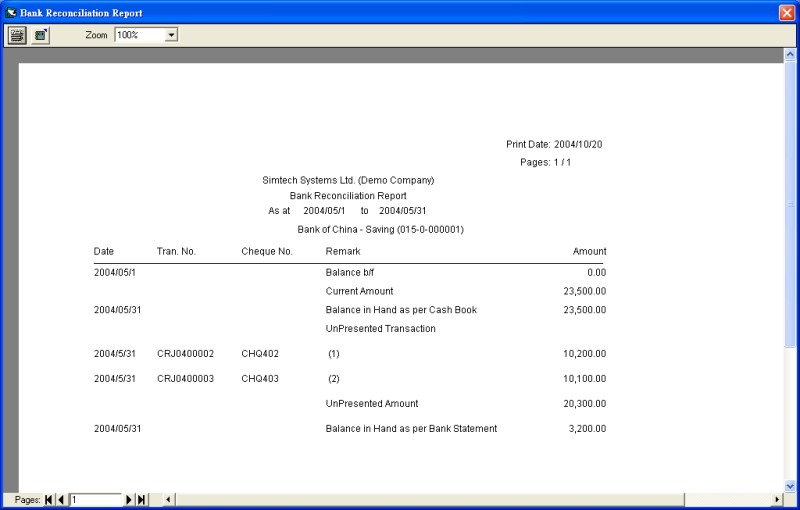Click transaction number CRJ0400003
This screenshot has height=510, width=800.
point(185,378)
